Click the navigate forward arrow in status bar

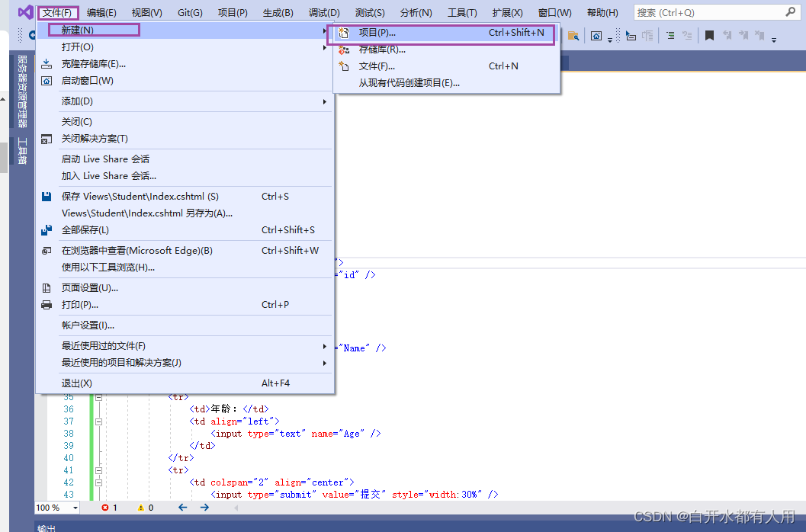[x=204, y=507]
